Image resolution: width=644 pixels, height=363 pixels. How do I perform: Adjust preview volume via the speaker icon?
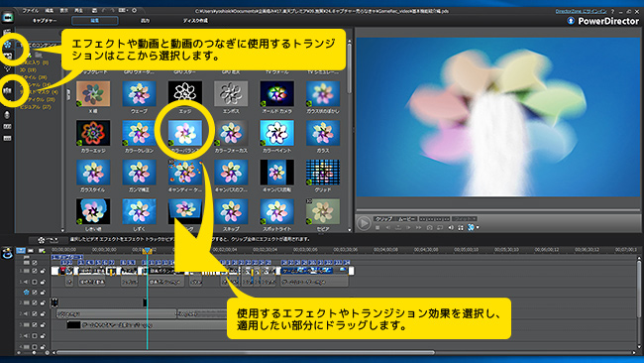click(451, 227)
